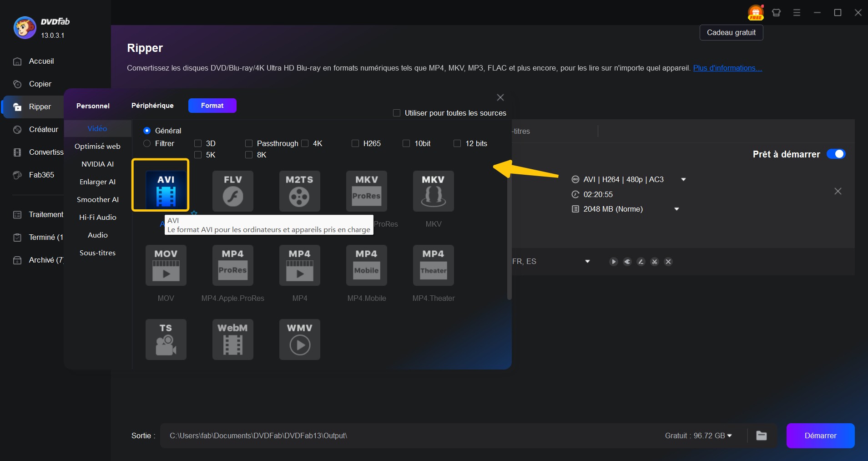Enable the Passthrough checkbox
868x461 pixels.
(x=249, y=143)
